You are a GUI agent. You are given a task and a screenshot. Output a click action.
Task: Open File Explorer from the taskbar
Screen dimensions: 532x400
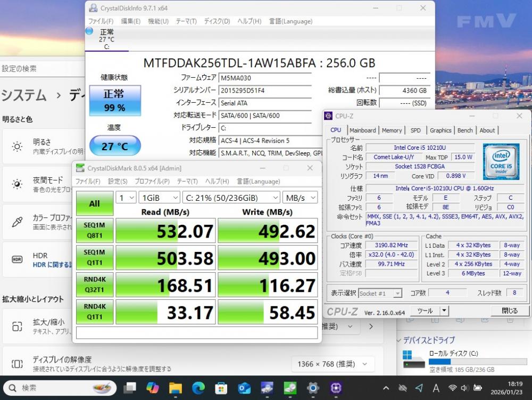coord(176,388)
